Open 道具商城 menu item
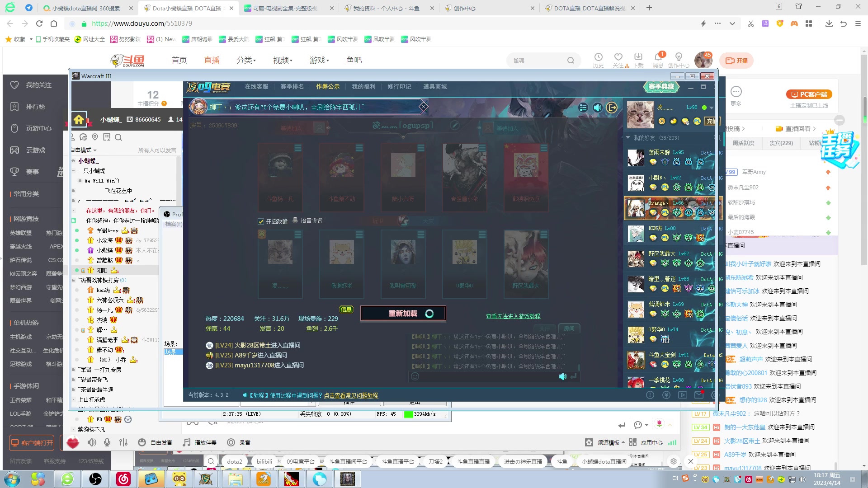Viewport: 868px width, 488px height. 435,87
